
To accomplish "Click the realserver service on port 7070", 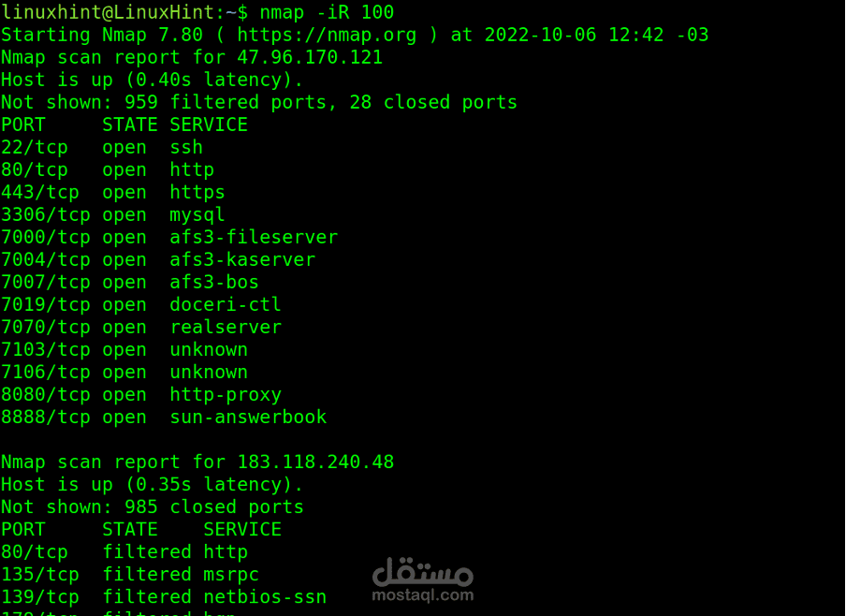I will tap(226, 328).
